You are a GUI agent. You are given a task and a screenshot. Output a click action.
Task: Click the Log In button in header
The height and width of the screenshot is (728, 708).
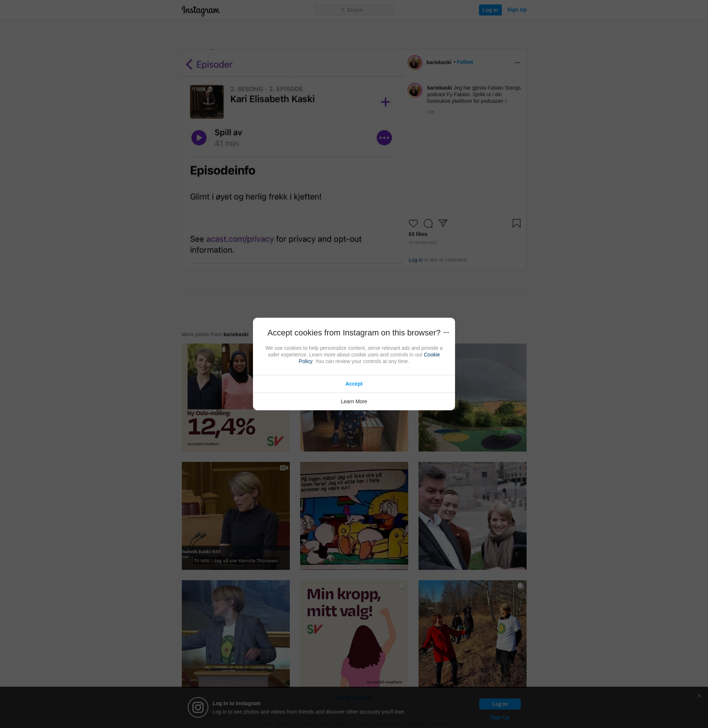(490, 10)
